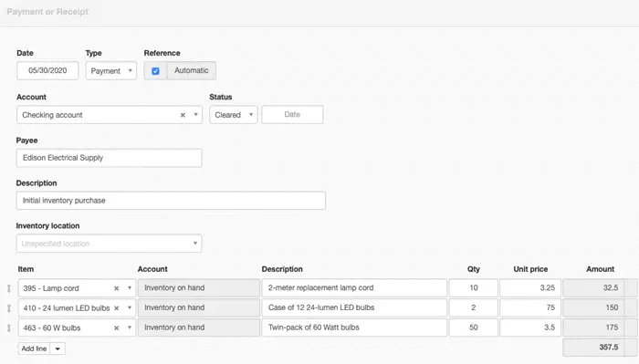Click the reorder handle for the LED bulbs row
The height and width of the screenshot is (364, 639).
pyautogui.click(x=9, y=308)
